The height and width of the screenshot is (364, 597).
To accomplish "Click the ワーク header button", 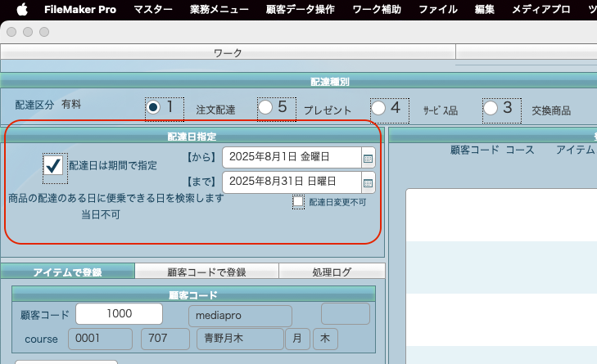I will (x=228, y=53).
